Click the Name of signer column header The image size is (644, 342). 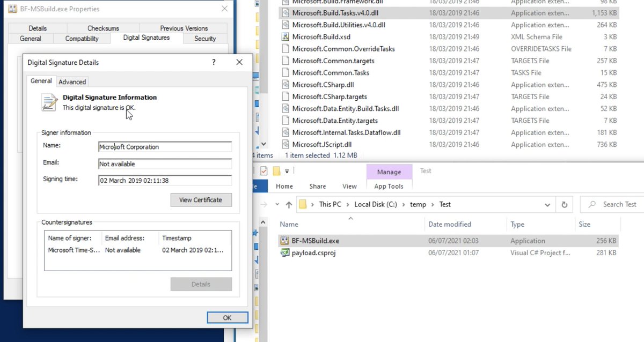pyautogui.click(x=74, y=238)
